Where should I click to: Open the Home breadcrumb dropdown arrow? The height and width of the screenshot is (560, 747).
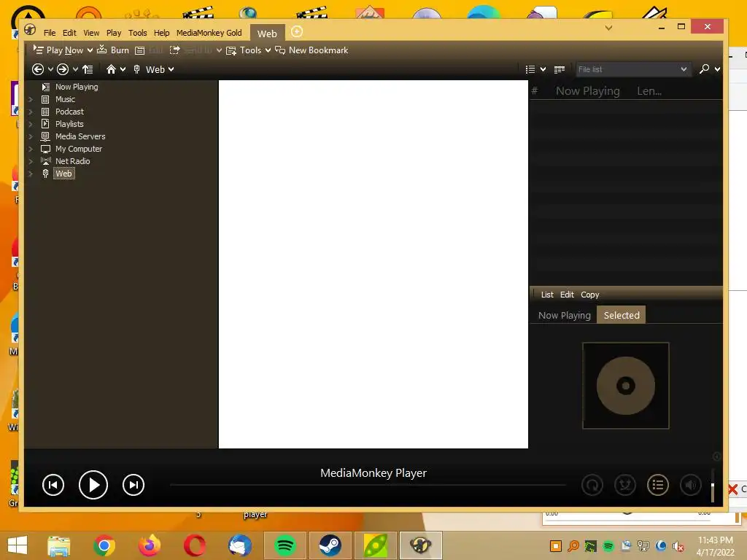click(x=123, y=69)
